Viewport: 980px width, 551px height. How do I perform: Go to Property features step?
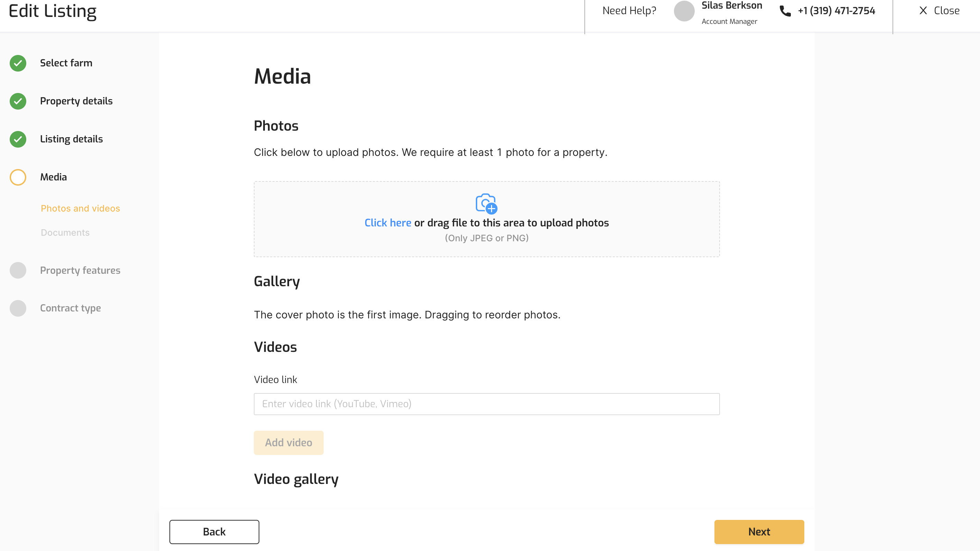click(x=80, y=270)
